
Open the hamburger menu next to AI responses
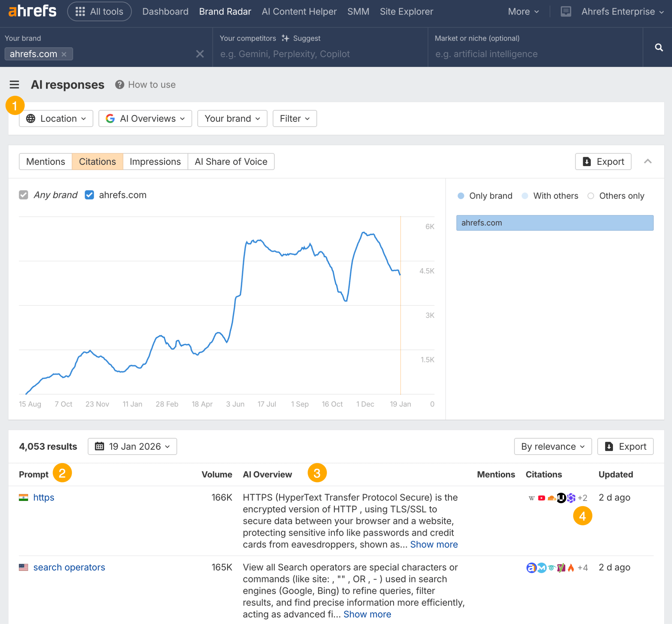(14, 85)
